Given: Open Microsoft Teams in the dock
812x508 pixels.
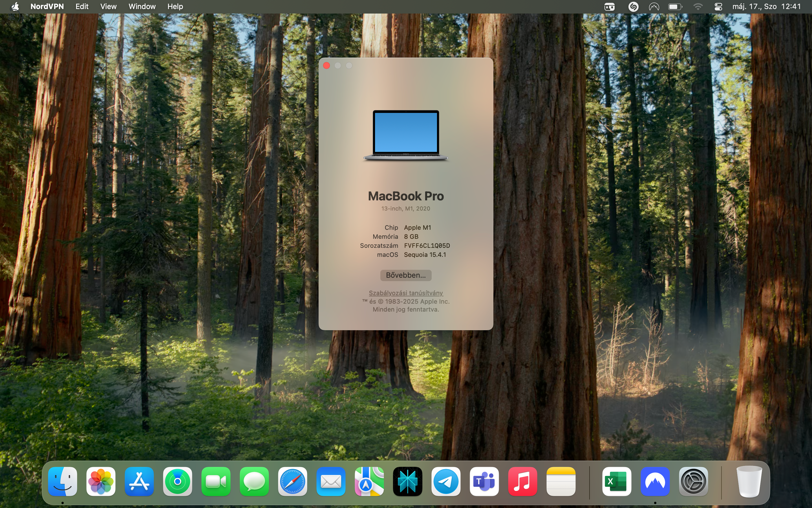Looking at the screenshot, I should [484, 481].
